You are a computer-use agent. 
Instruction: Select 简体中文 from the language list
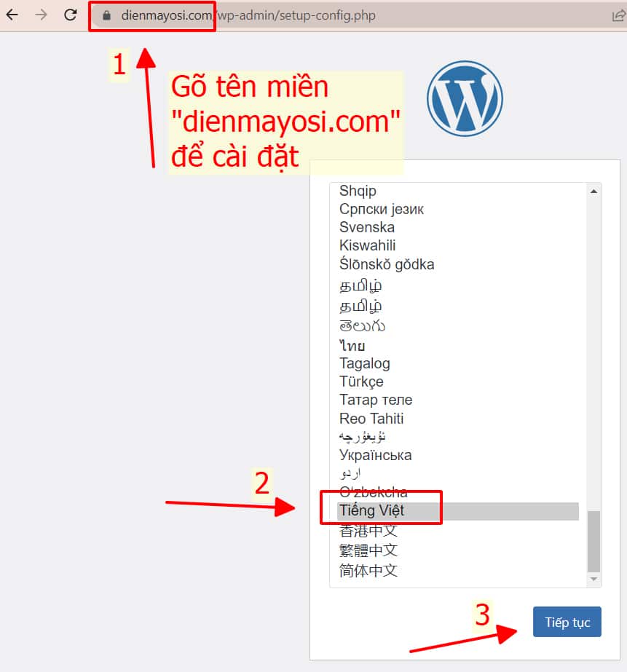tap(367, 571)
